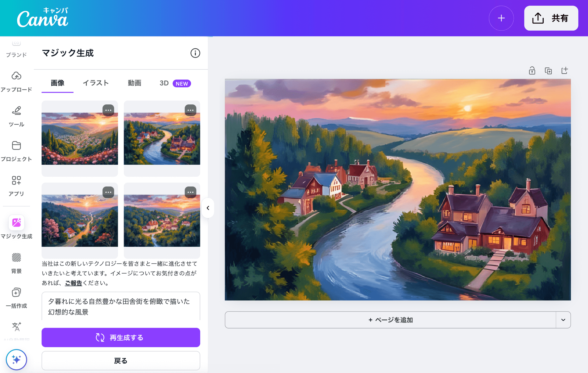Image resolution: width=588 pixels, height=373 pixels.
Task: Select the flower valley sunset thumbnail
Action: coord(80,139)
